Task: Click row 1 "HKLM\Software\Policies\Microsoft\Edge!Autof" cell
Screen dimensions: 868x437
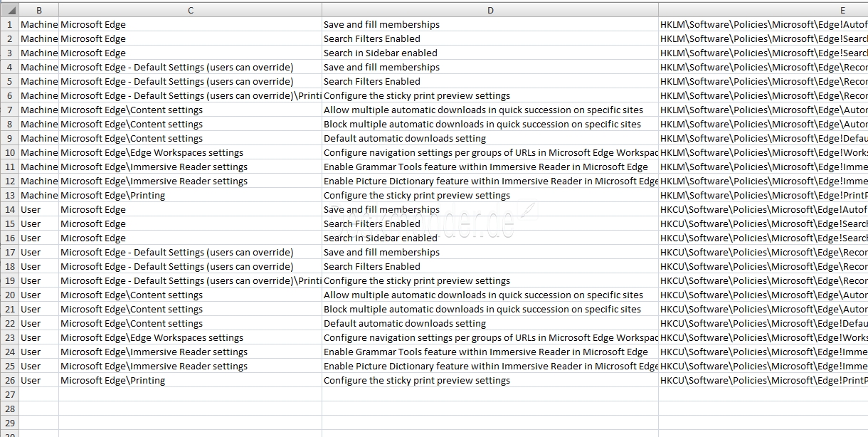Action: point(763,24)
